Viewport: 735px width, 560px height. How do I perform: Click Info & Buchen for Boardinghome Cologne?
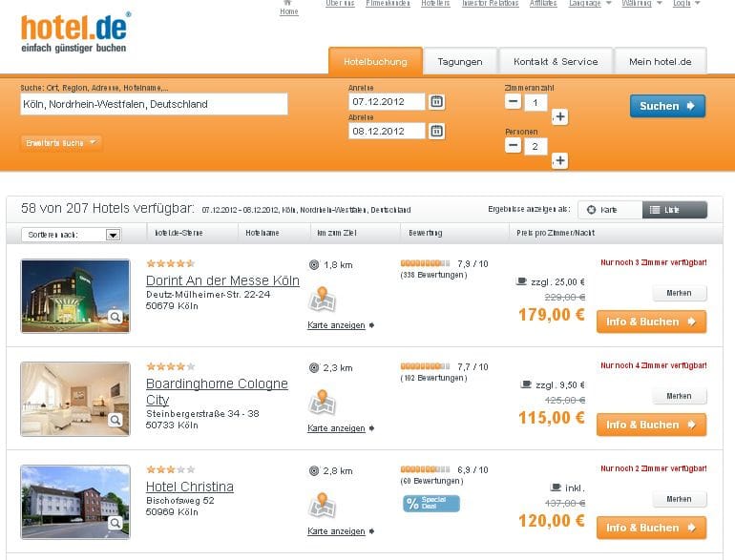[651, 425]
